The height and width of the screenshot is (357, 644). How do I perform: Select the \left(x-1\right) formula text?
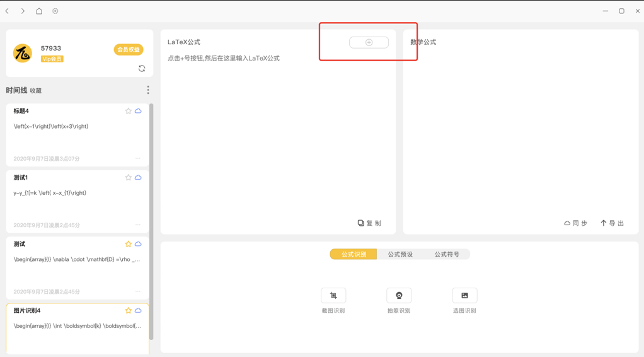(x=51, y=127)
